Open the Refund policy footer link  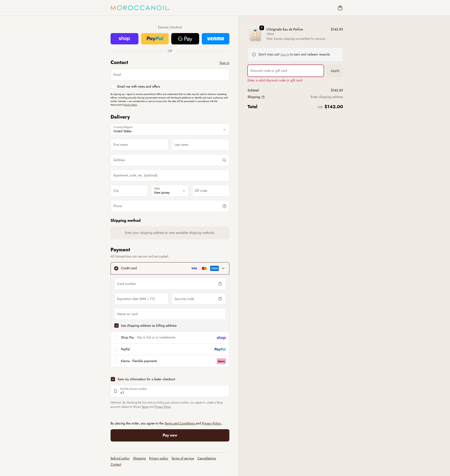(120, 458)
